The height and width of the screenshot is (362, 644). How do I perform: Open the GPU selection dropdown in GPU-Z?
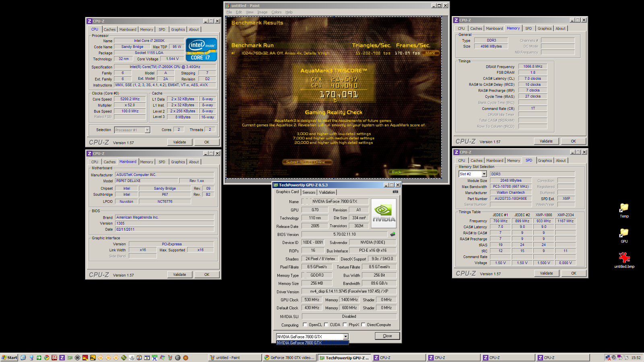coord(345,337)
